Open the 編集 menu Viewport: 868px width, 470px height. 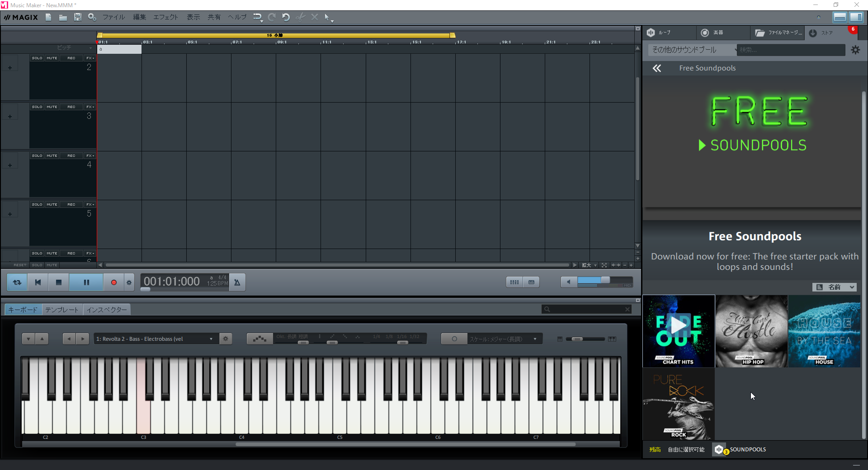coord(139,17)
